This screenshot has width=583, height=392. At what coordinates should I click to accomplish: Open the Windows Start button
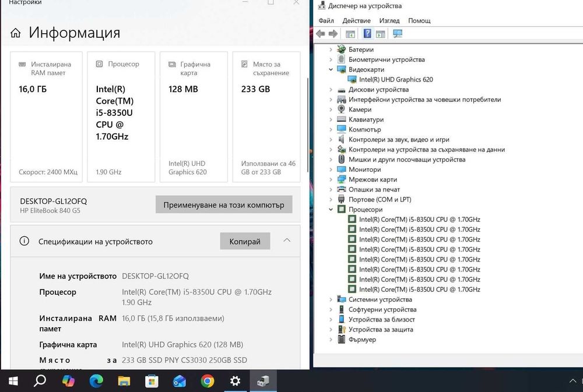(13, 381)
